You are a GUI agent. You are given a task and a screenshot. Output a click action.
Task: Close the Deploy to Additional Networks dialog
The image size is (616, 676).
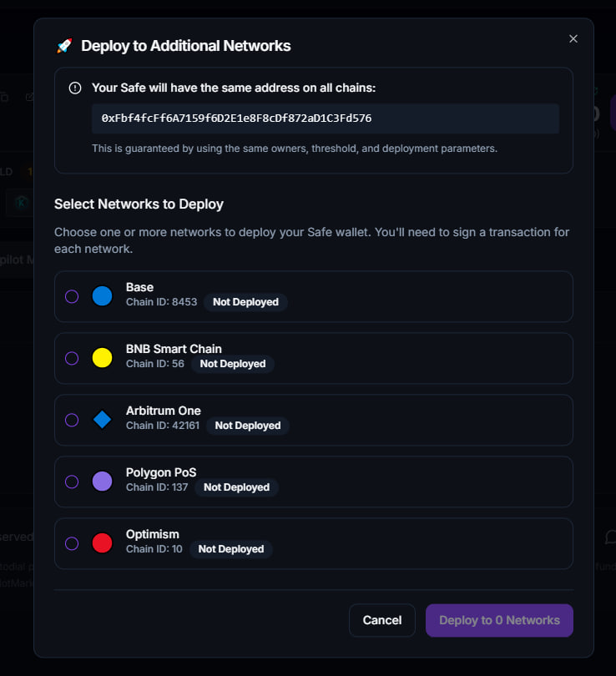pyautogui.click(x=573, y=38)
